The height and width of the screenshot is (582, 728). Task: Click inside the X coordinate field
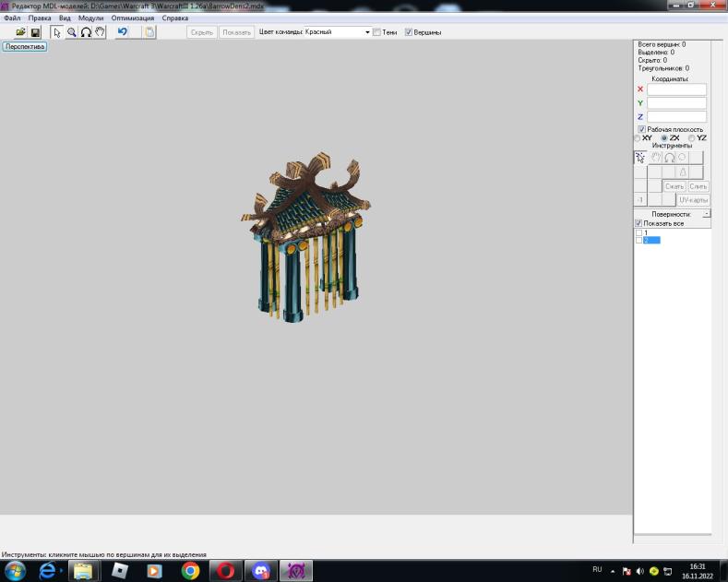[676, 89]
